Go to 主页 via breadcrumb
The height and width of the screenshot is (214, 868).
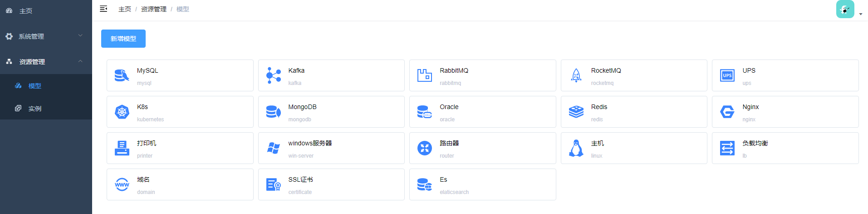(125, 9)
